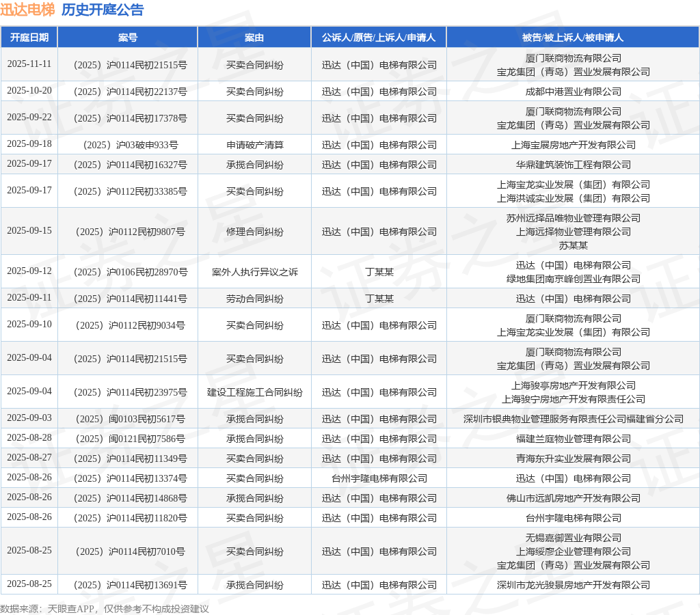700x615 pixels.
Task: Click plaintiff 丁某某 in 2025-09-11 row
Action: [x=378, y=299]
